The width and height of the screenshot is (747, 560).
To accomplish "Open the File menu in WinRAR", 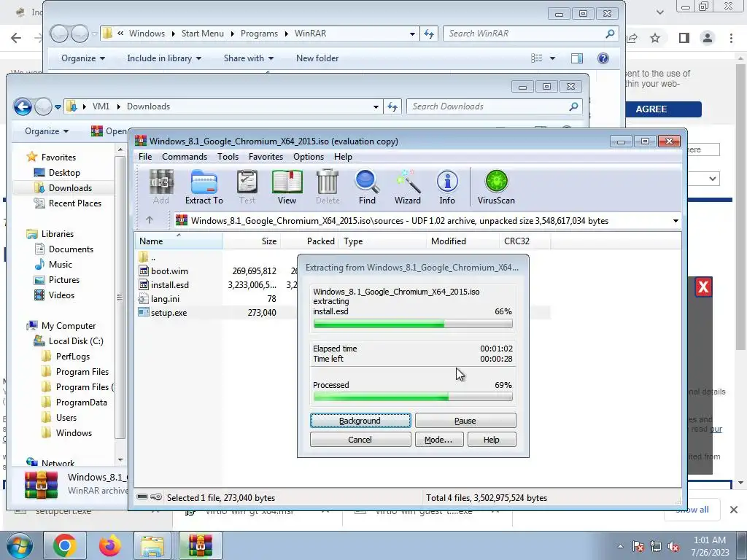I will 145,157.
